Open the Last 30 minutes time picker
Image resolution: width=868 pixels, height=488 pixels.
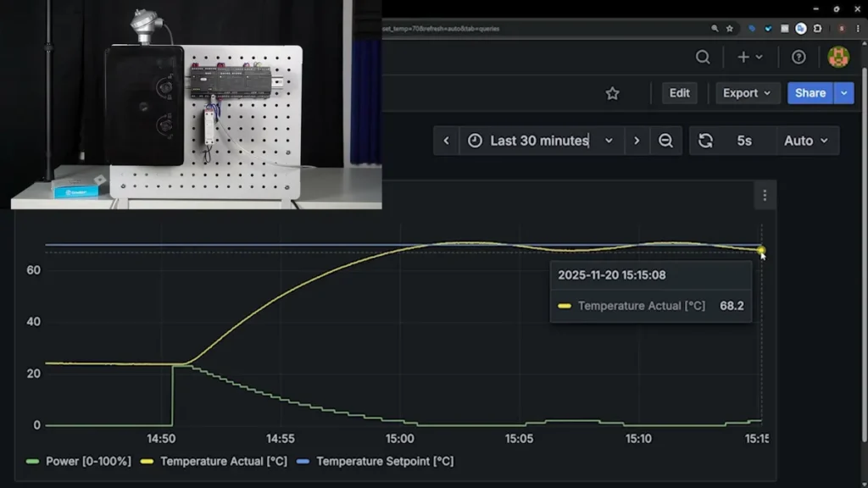(x=541, y=141)
